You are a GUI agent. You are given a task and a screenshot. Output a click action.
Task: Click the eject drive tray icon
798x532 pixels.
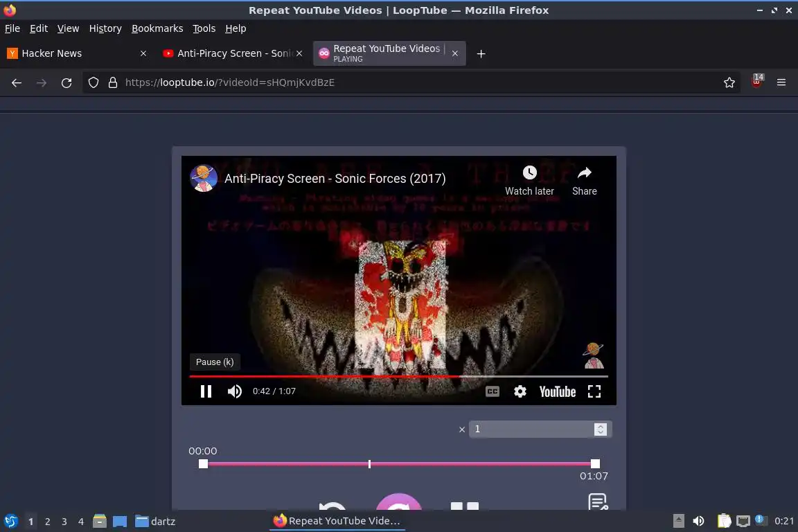pyautogui.click(x=678, y=521)
